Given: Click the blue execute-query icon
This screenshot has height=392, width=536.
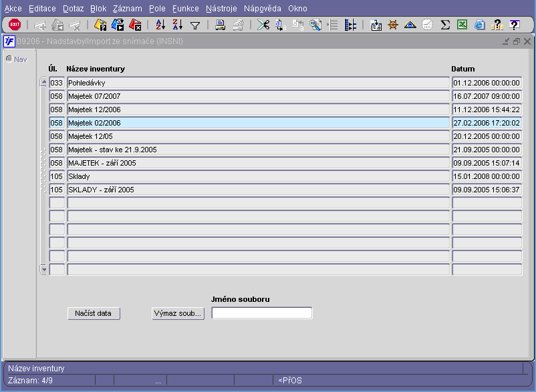Looking at the screenshot, I should tap(118, 25).
